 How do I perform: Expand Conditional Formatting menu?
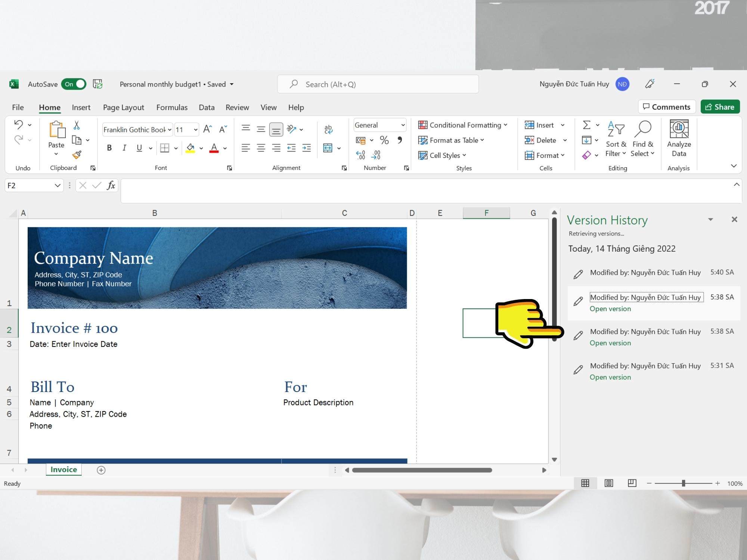pyautogui.click(x=463, y=125)
